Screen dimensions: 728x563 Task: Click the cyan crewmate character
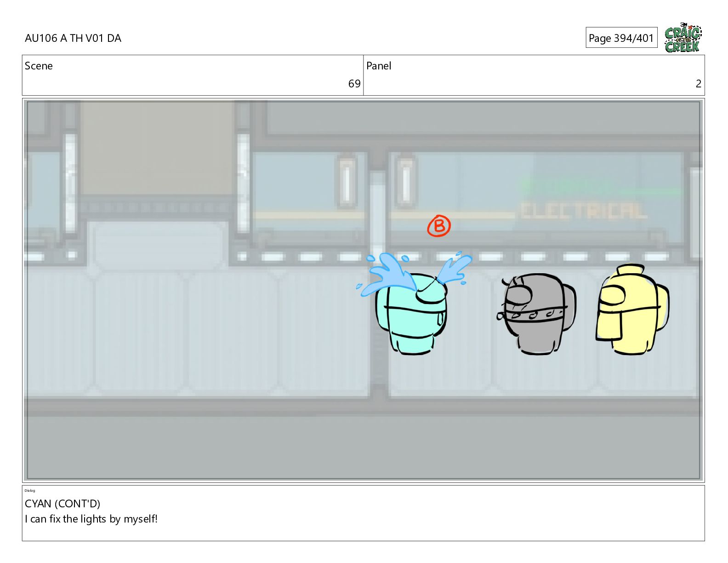(412, 314)
